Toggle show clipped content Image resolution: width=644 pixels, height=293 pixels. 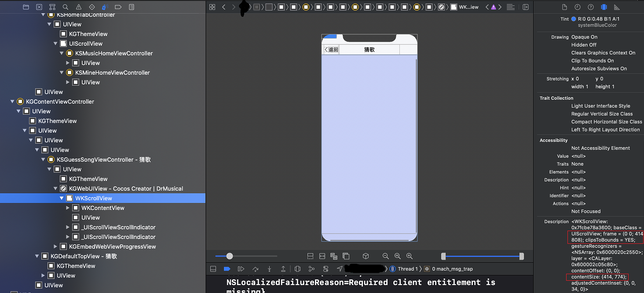coord(310,256)
